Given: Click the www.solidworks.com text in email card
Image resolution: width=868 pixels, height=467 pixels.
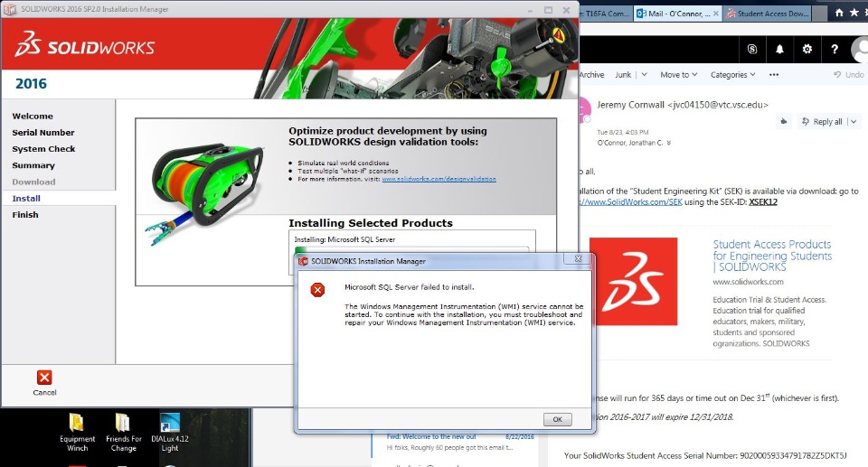Looking at the screenshot, I should [748, 282].
